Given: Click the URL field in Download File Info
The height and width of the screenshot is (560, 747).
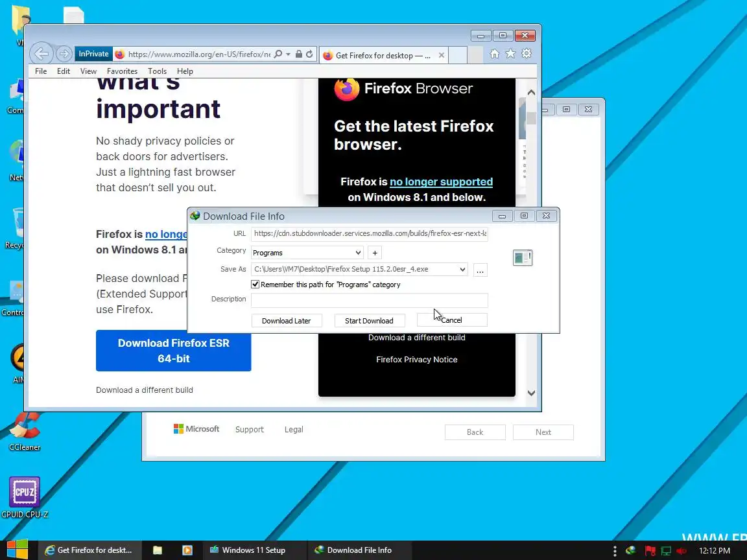Looking at the screenshot, I should click(369, 234).
